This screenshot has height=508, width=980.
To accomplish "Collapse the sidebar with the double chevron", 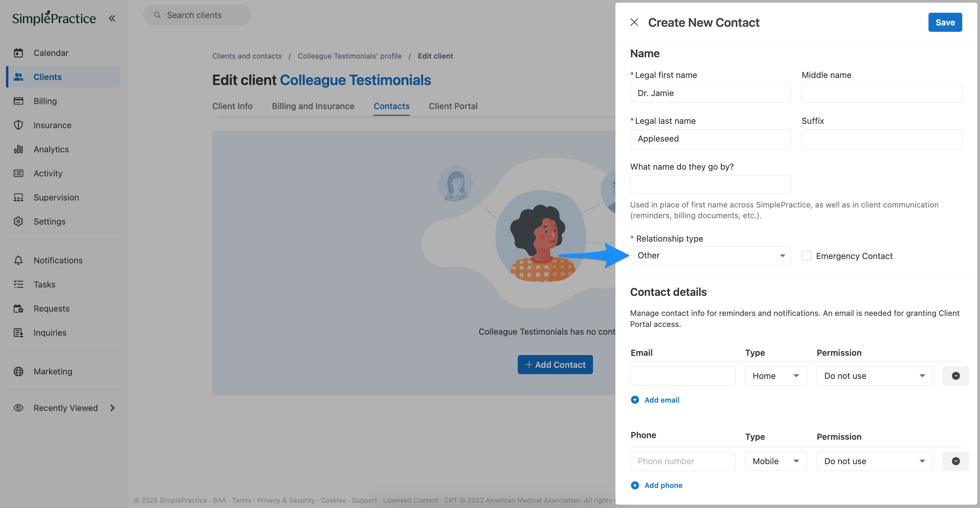I will click(112, 18).
